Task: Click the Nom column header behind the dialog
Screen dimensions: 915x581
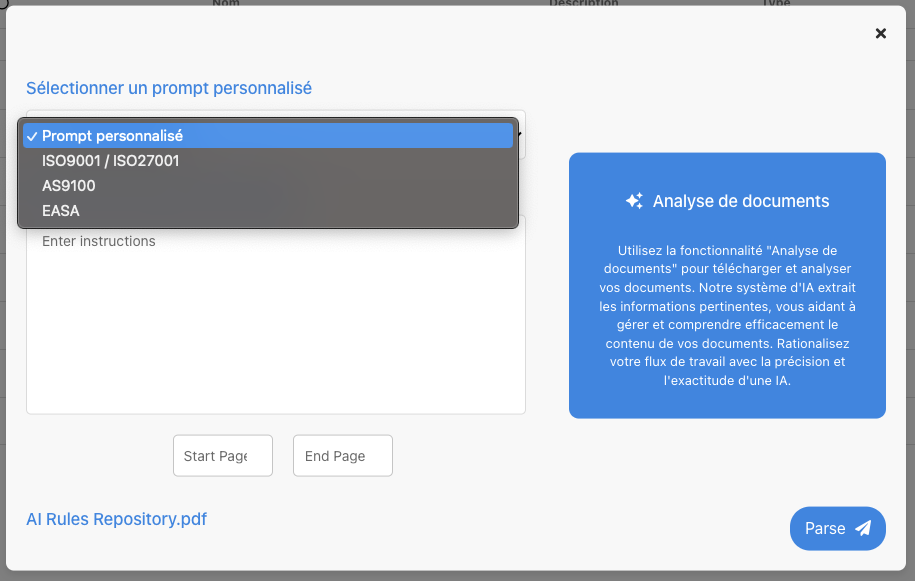Action: 226,3
